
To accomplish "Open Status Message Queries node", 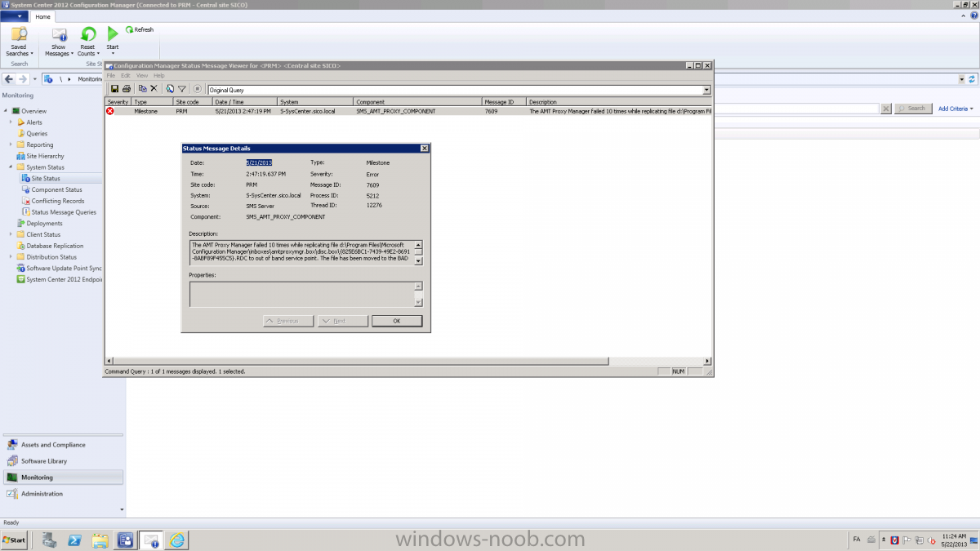I will click(64, 212).
